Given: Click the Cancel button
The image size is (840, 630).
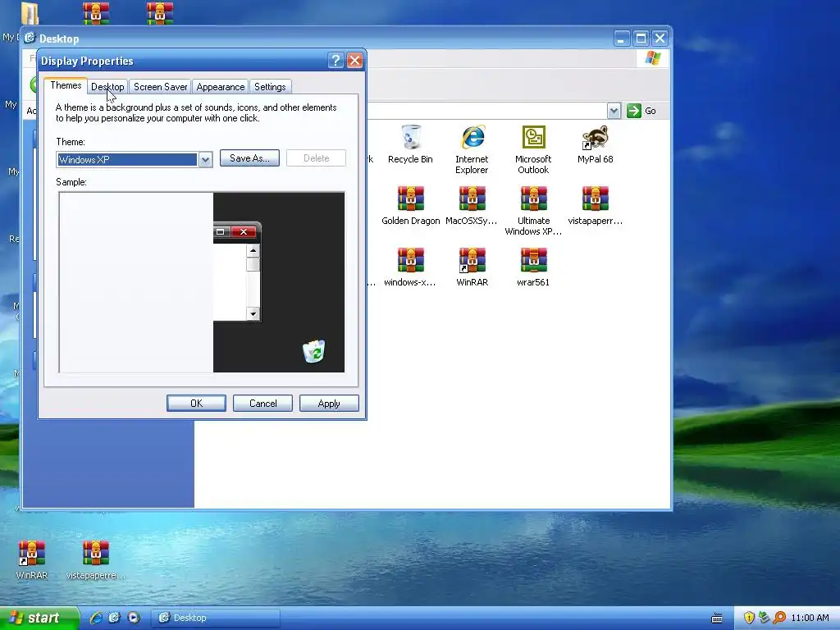Looking at the screenshot, I should click(x=263, y=404).
